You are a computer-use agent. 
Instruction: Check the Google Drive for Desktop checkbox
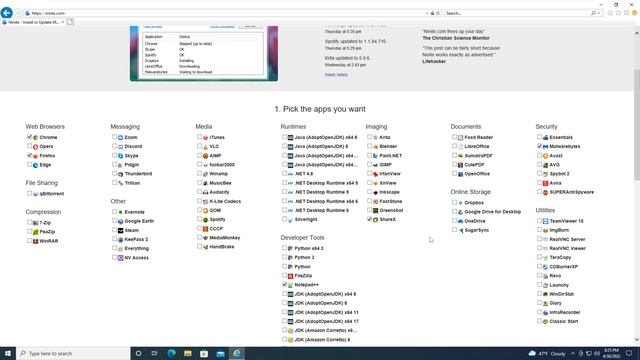pyautogui.click(x=454, y=211)
